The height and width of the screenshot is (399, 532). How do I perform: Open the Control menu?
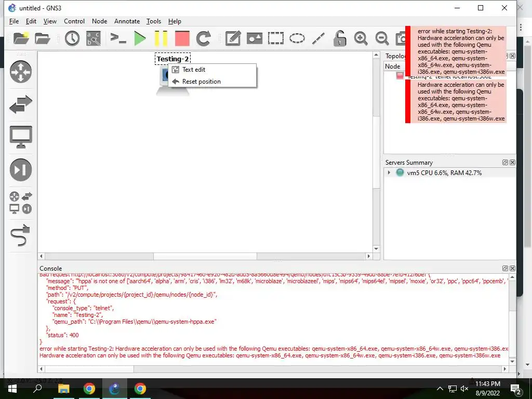[x=74, y=21]
